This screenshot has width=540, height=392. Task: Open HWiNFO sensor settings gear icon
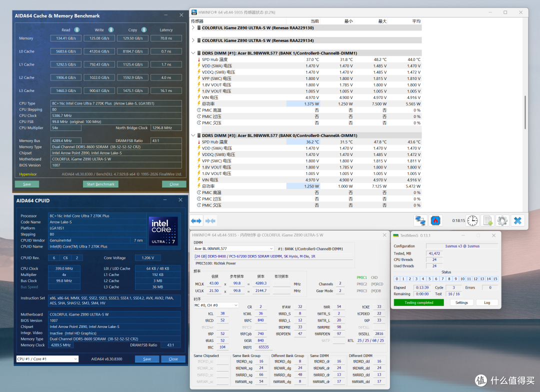[x=502, y=220]
